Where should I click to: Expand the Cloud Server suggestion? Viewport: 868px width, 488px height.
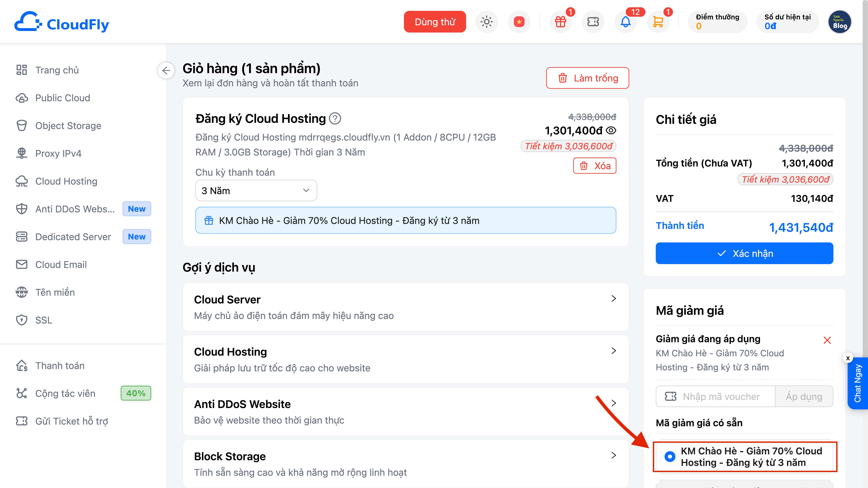[406, 307]
